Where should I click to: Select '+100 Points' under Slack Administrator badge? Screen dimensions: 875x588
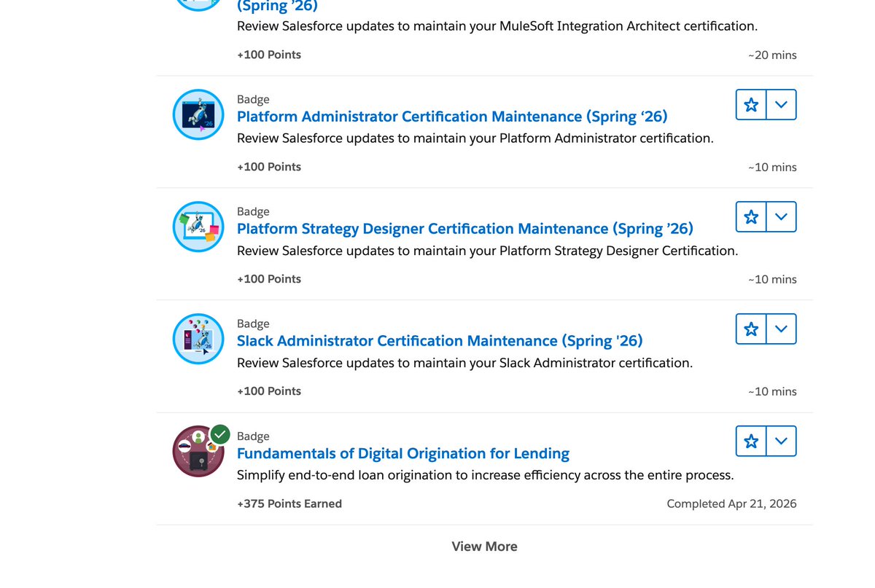[269, 391]
